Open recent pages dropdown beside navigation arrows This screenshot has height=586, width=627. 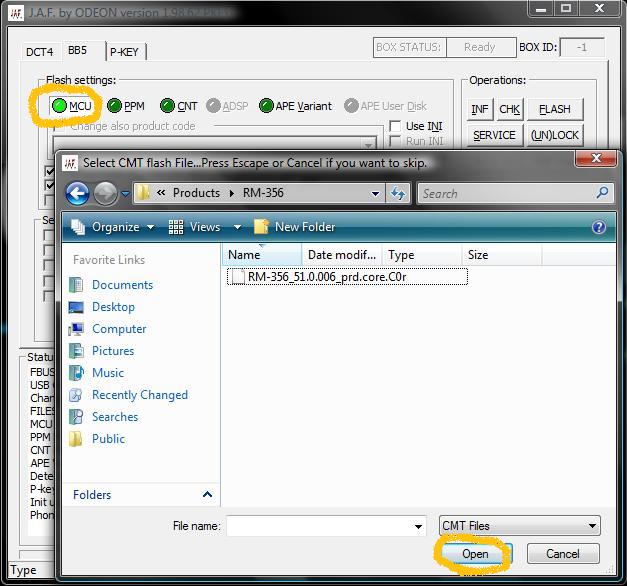coord(126,194)
